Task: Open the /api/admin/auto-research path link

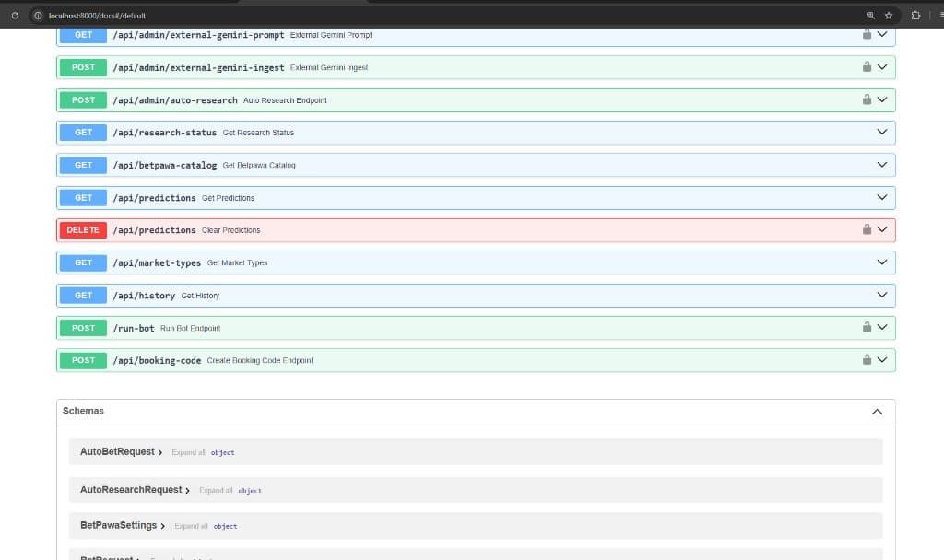Action: (x=174, y=99)
